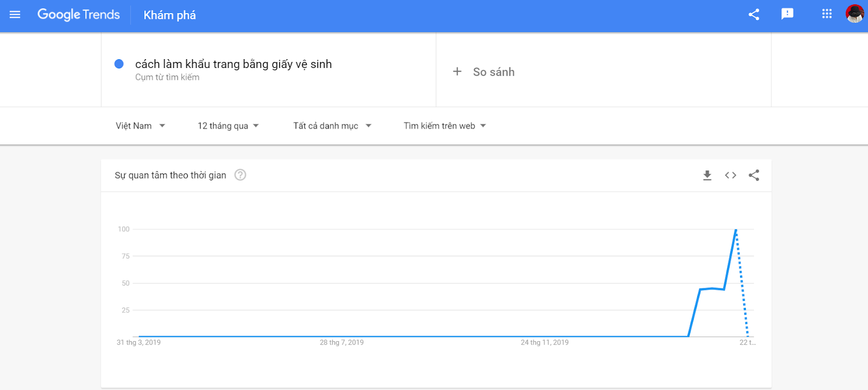Click the blue search term color dot
Image resolution: width=868 pixels, height=390 pixels.
coord(119,64)
